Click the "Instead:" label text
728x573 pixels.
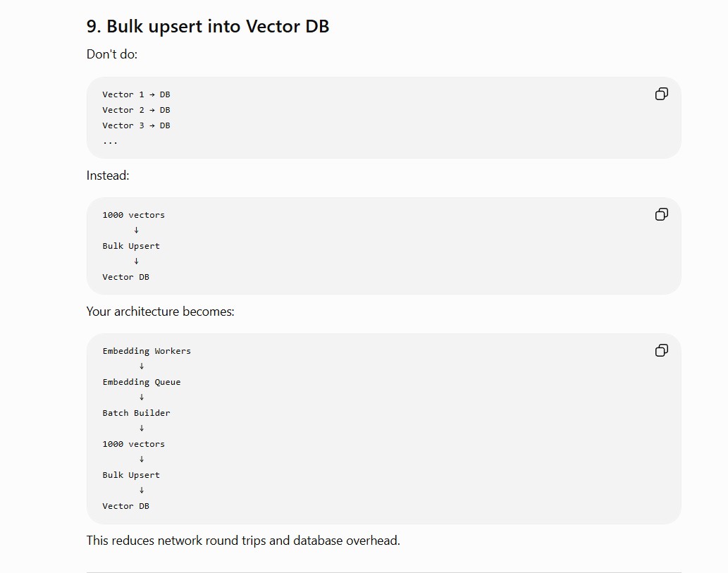tap(108, 175)
